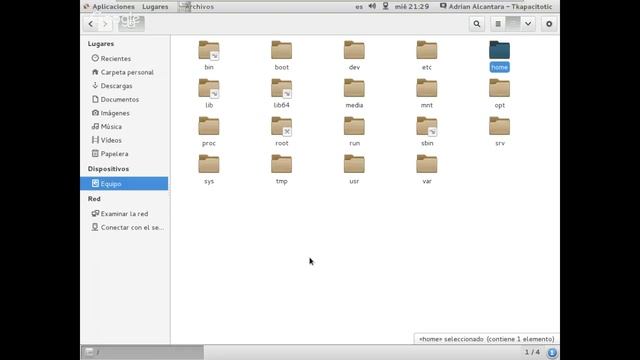Click the search magnifier button
Viewport: 640px width, 360px height.
[x=476, y=24]
